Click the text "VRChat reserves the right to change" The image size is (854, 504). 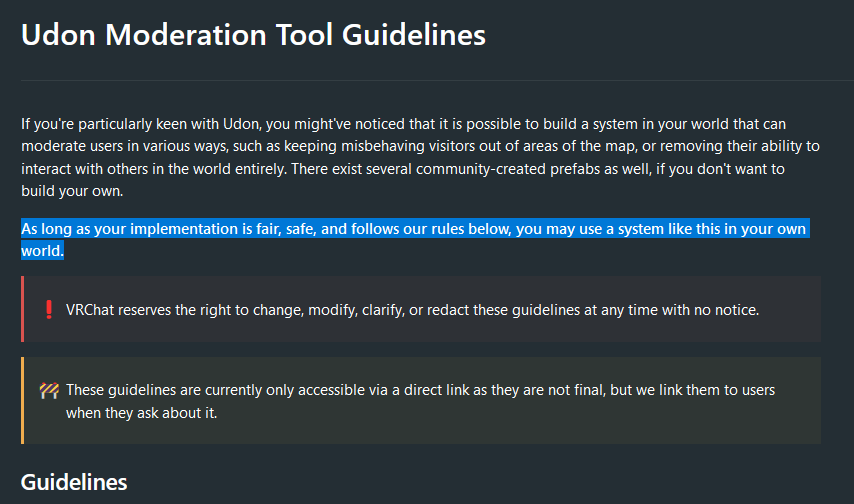[412, 310]
